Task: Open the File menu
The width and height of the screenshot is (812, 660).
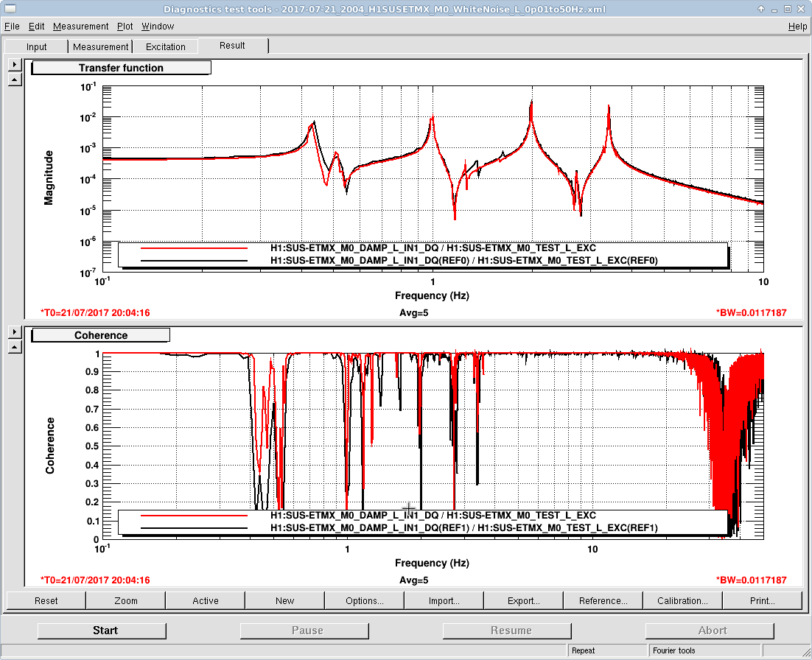Action: [11, 27]
